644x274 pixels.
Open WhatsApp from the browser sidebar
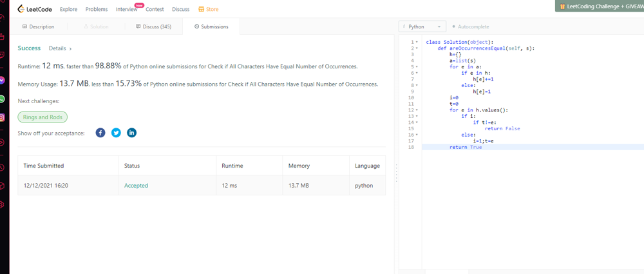pyautogui.click(x=3, y=99)
